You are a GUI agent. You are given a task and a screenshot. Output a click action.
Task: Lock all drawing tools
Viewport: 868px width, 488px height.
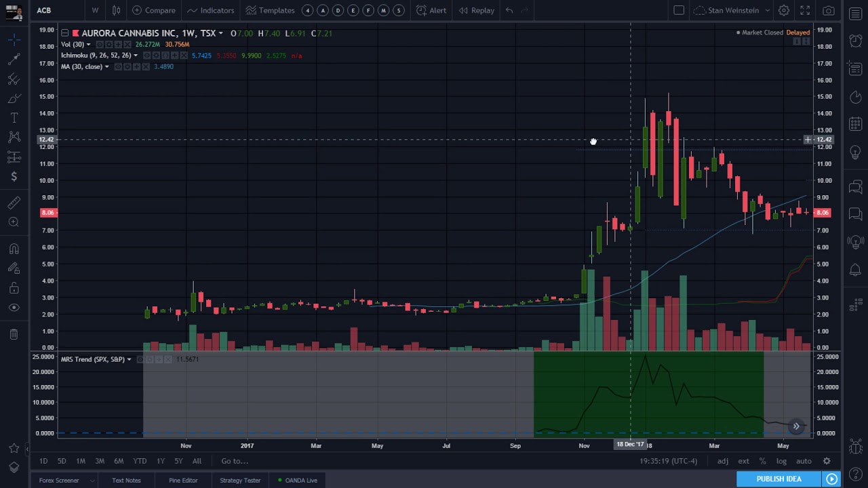point(14,288)
